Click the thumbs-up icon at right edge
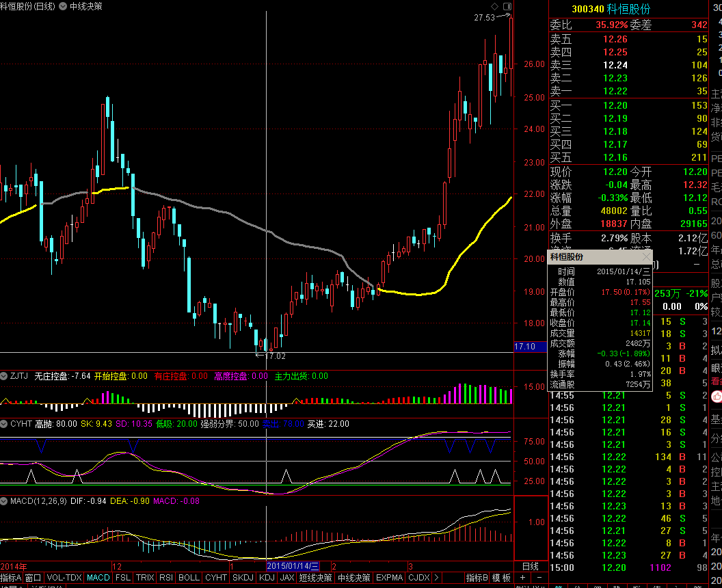The image size is (722, 588). click(x=717, y=396)
